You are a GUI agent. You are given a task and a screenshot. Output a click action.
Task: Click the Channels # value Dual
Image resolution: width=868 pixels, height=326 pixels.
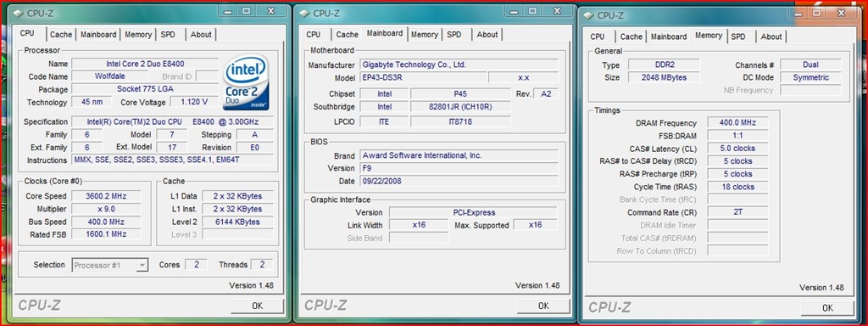tap(810, 65)
